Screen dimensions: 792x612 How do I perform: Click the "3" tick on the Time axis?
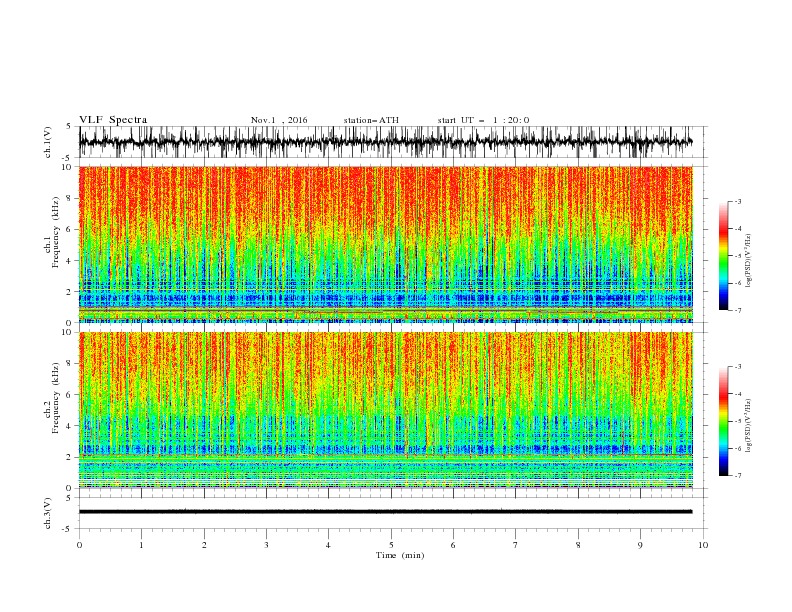click(266, 545)
